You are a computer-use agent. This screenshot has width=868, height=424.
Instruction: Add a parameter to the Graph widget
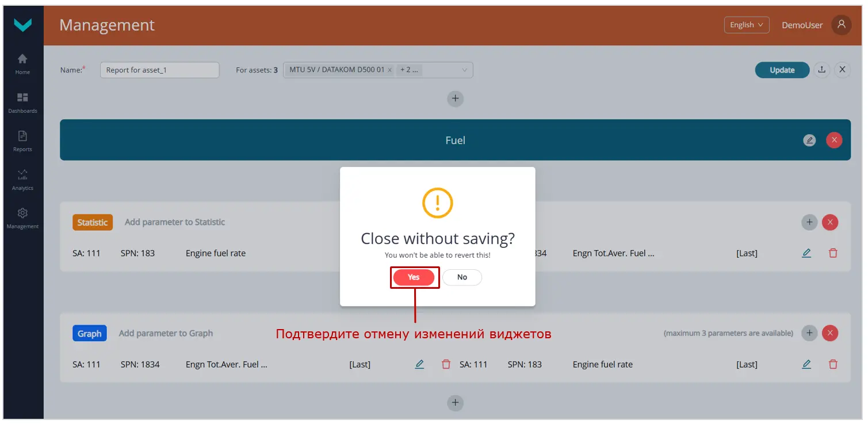pos(809,333)
